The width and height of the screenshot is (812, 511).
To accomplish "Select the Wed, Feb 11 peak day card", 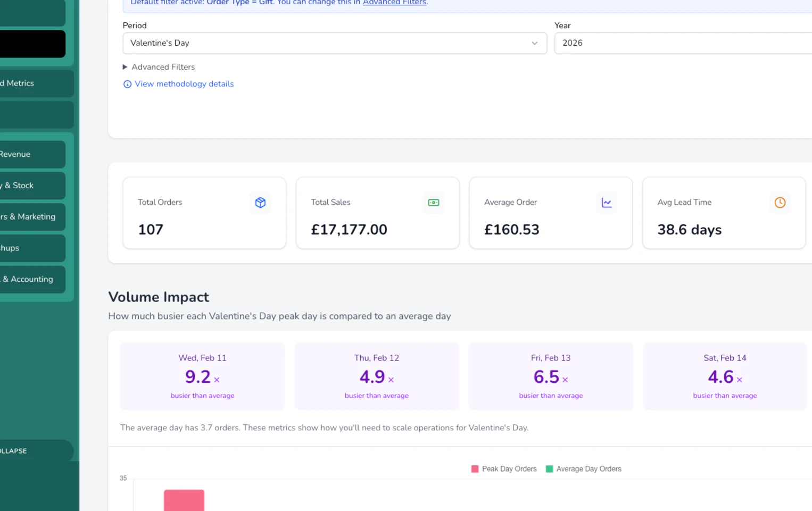I will click(x=202, y=376).
